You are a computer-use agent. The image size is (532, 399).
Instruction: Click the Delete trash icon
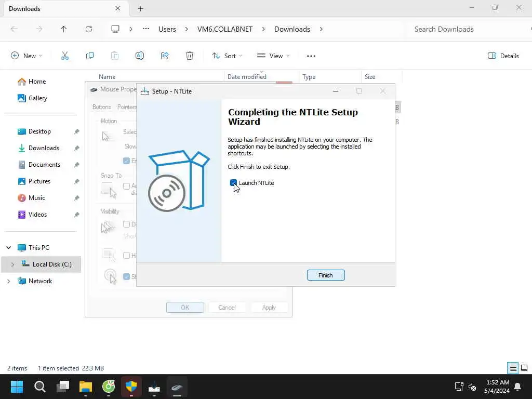coord(190,56)
